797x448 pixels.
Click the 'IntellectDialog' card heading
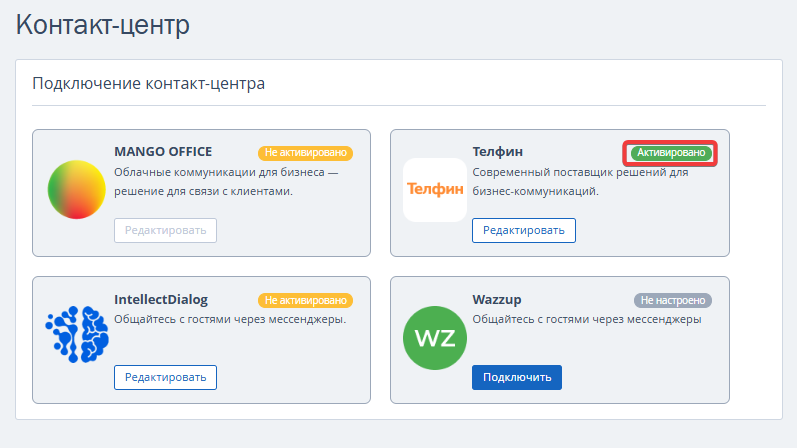tap(161, 299)
